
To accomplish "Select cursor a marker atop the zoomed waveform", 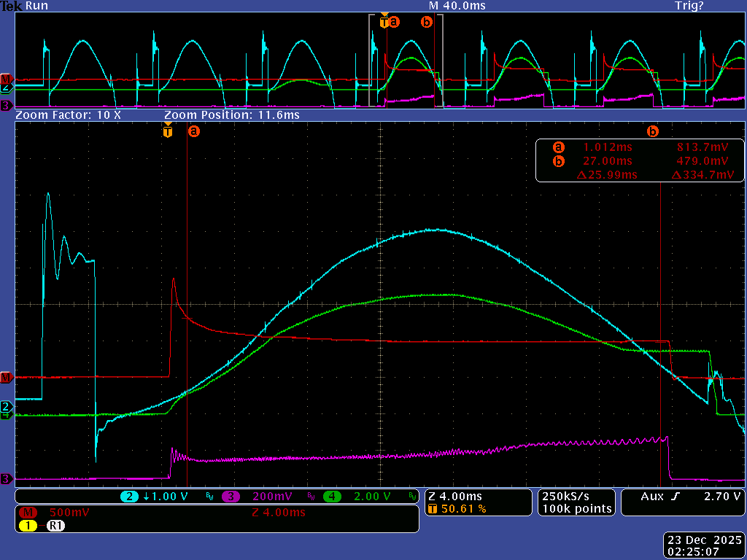I will point(194,132).
